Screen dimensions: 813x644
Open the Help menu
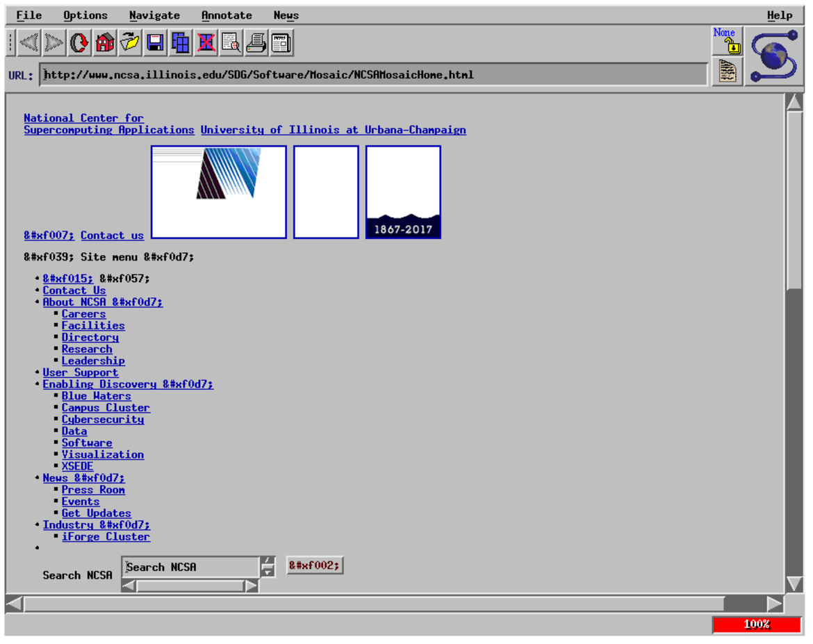click(x=779, y=15)
